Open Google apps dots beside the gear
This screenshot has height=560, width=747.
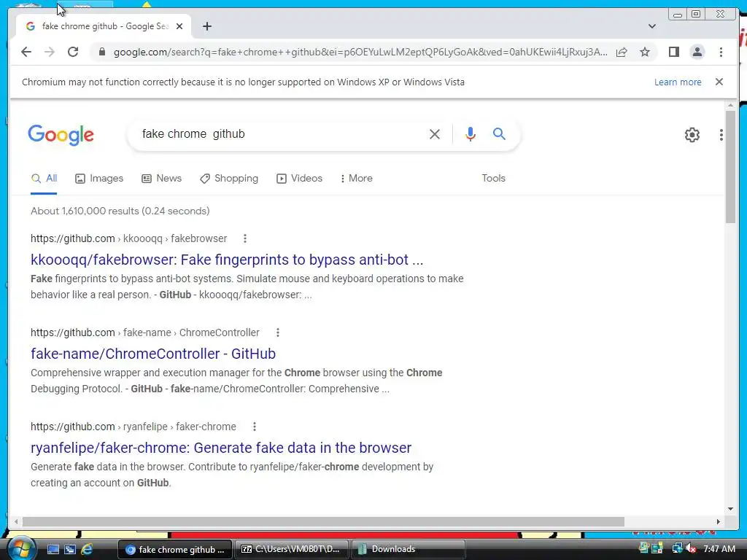[721, 135]
